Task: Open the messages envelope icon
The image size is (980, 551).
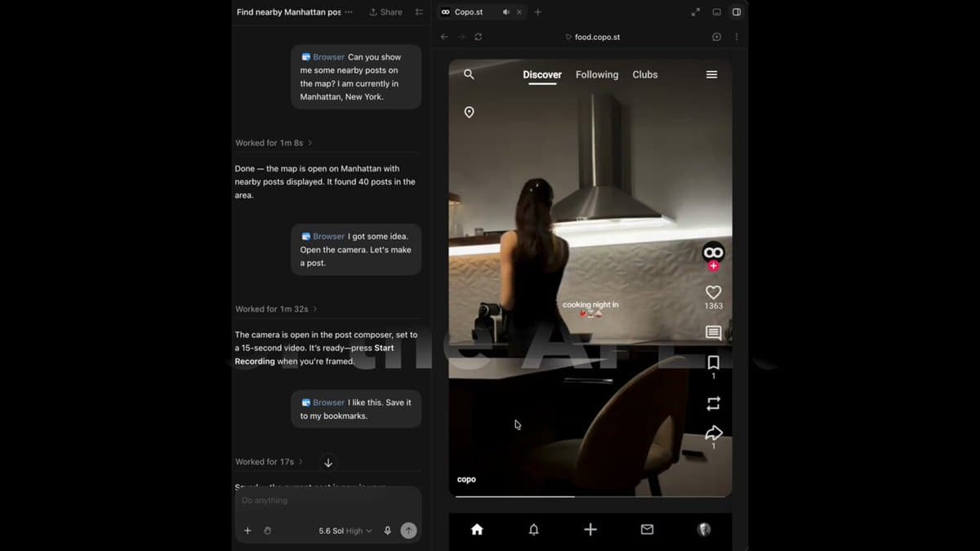Action: coord(647,530)
